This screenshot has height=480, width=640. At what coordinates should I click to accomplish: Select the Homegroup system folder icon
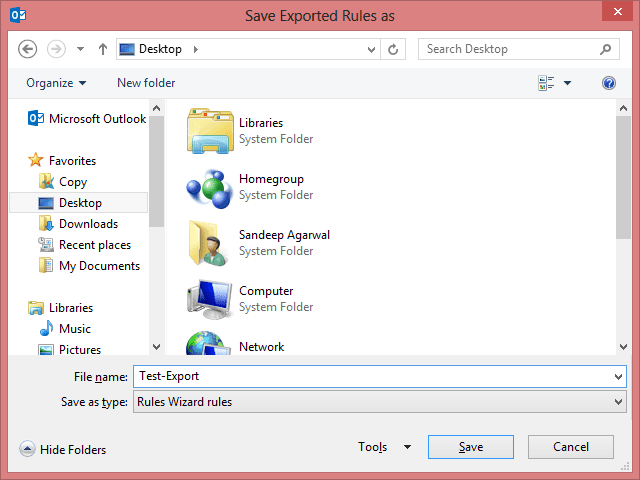pos(210,187)
